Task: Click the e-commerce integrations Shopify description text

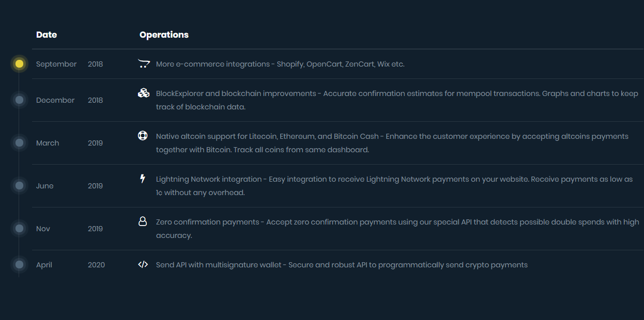Action: coord(280,64)
